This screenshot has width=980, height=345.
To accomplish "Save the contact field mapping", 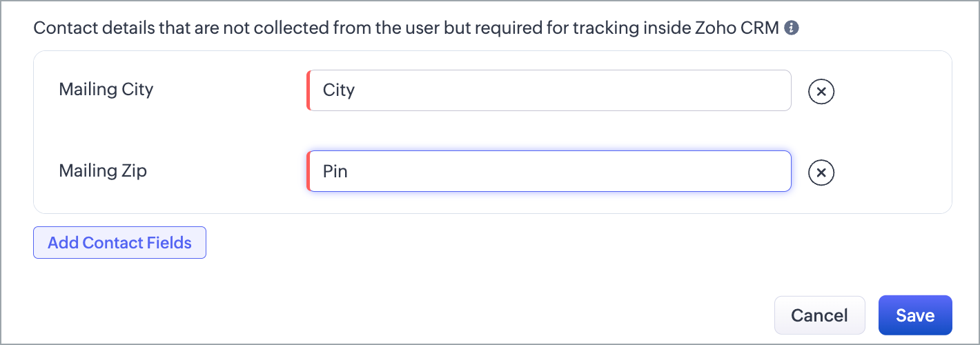I will tap(915, 315).
